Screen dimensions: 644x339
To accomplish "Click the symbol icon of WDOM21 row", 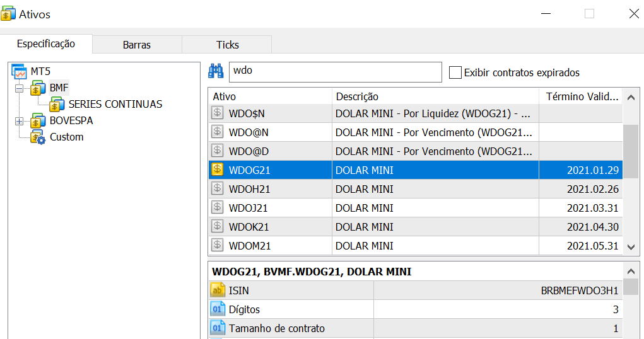I will [x=217, y=245].
